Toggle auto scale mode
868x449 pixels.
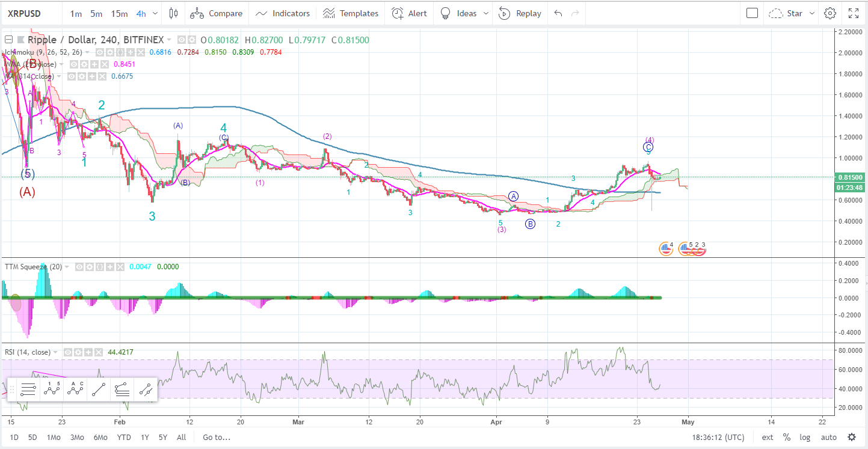coord(828,437)
